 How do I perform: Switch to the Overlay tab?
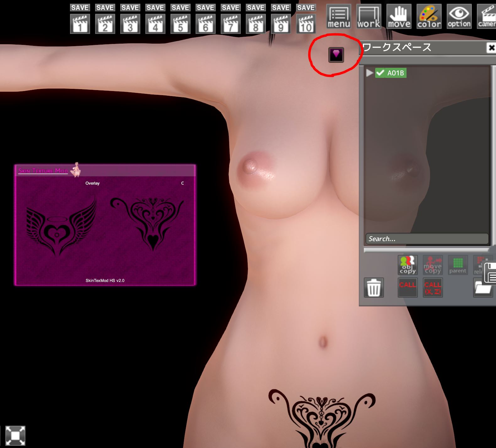click(x=92, y=183)
